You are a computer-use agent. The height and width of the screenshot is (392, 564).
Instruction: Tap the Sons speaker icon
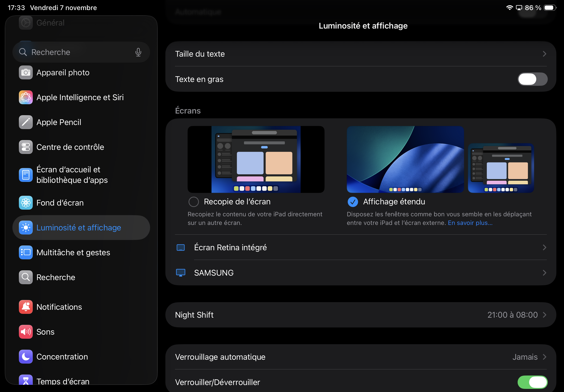tap(26, 332)
